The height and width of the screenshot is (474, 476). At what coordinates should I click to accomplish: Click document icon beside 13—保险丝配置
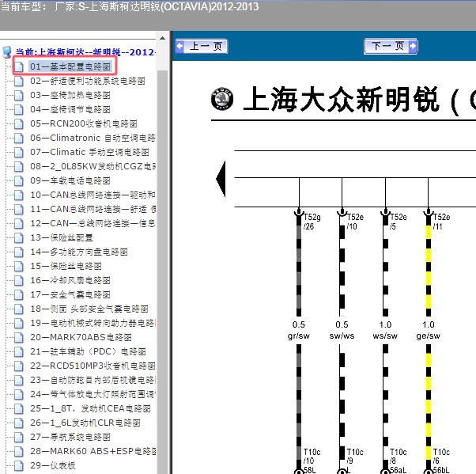19,237
